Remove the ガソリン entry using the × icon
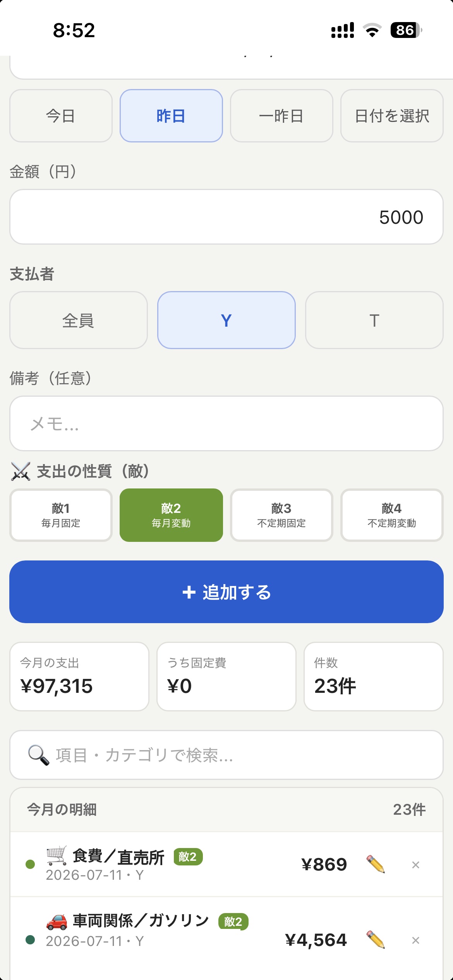 (x=416, y=940)
